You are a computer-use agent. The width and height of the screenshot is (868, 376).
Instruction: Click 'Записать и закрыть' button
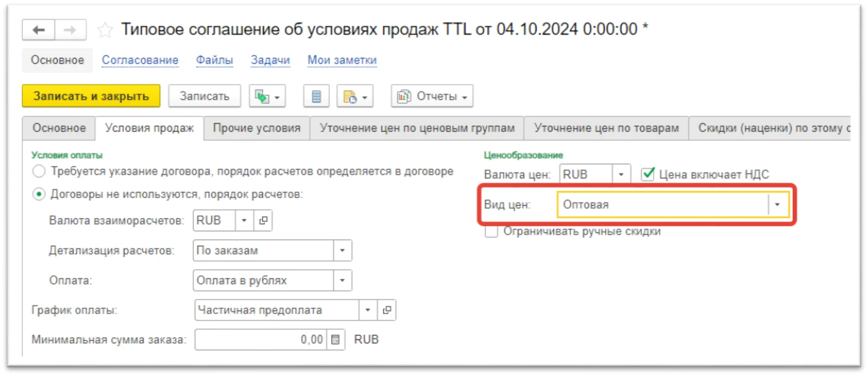click(91, 96)
